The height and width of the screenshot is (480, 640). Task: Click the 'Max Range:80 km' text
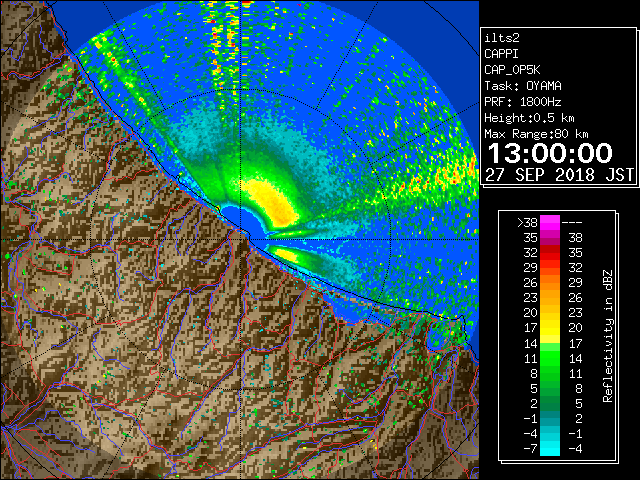[x=536, y=134]
